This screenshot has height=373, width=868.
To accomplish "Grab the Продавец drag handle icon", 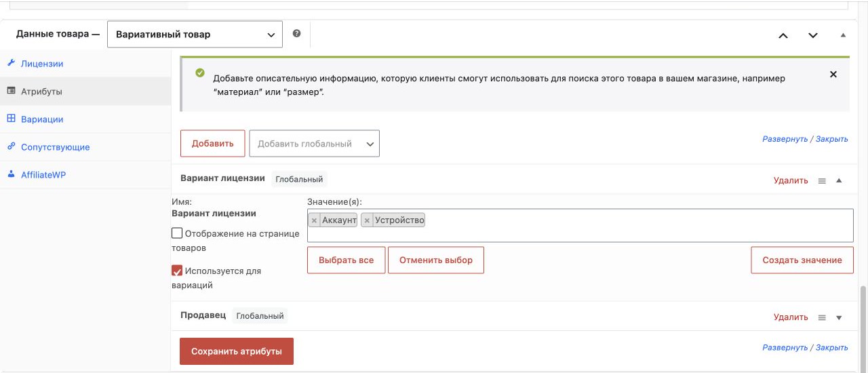I will (x=822, y=317).
